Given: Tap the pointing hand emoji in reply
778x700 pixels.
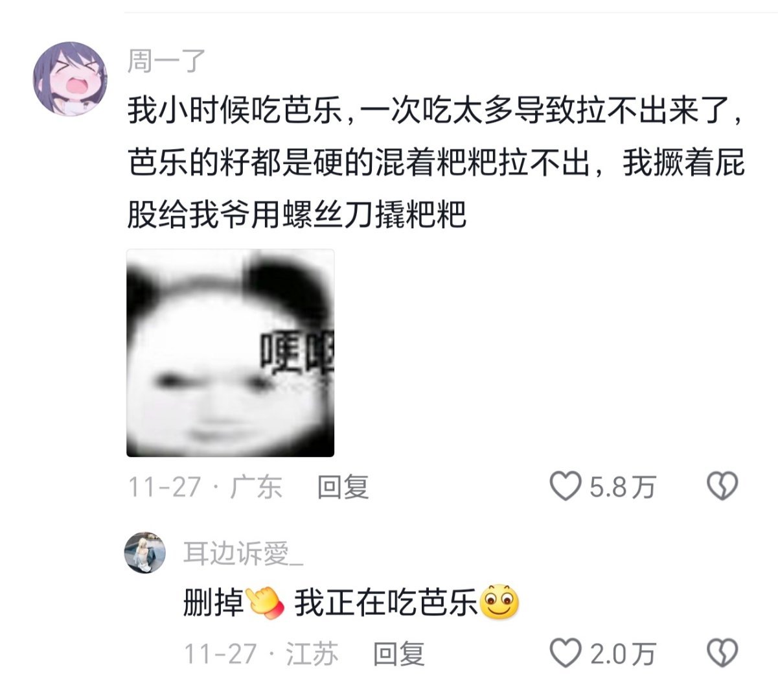Looking at the screenshot, I should click(266, 603).
